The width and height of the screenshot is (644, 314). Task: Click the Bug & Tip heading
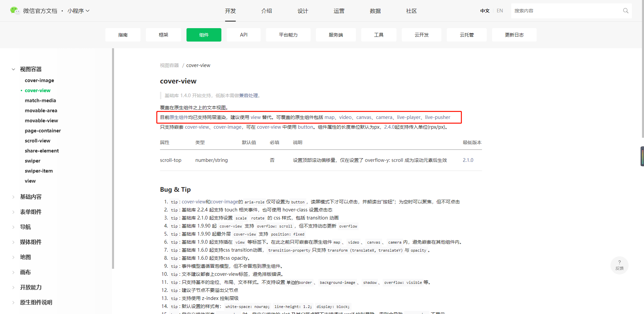[175, 189]
